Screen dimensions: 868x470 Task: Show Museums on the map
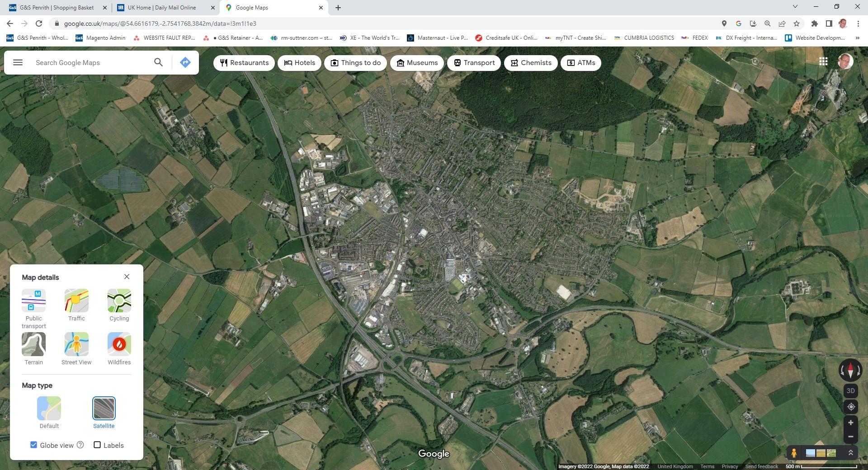coord(417,63)
